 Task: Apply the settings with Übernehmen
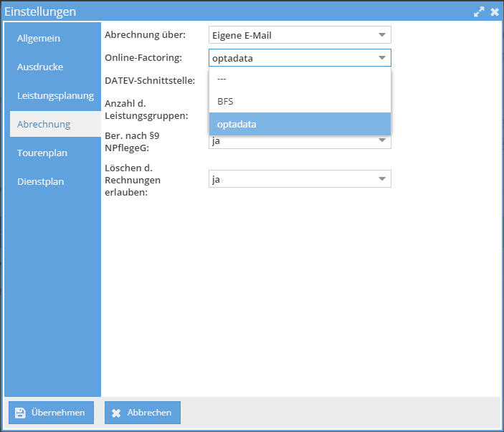click(51, 413)
